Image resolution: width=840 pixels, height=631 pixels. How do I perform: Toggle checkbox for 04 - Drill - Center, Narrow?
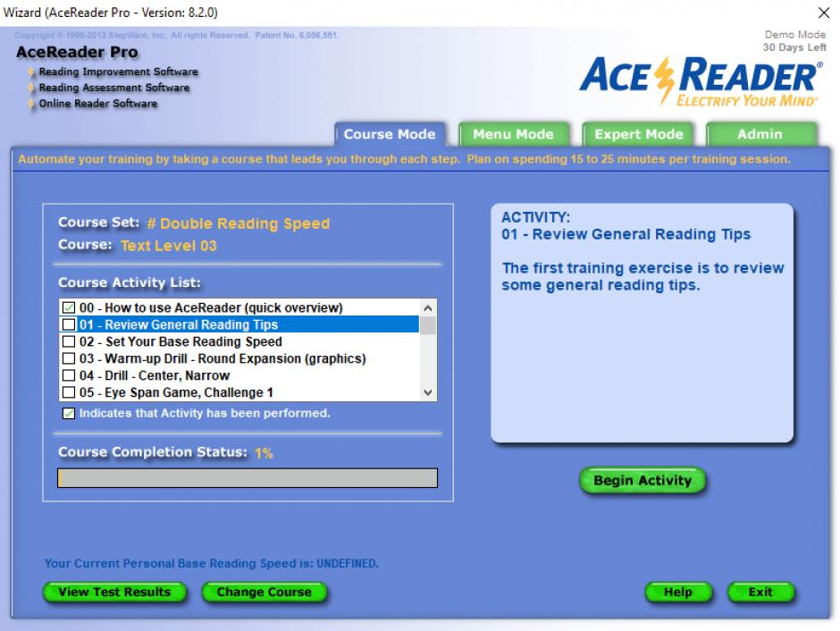[69, 375]
